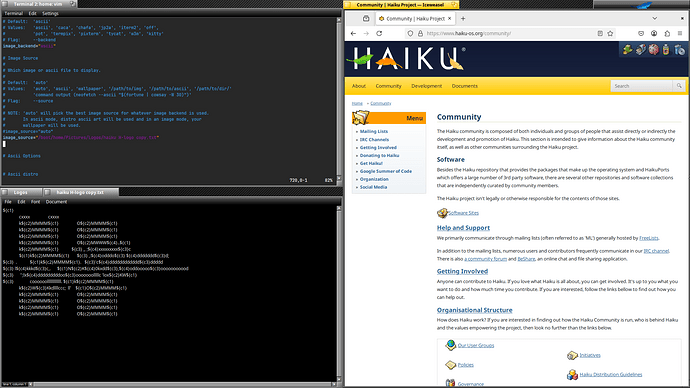Open the browser extensions puzzle icon
Viewport: 690px width, 388px height.
pos(667,33)
